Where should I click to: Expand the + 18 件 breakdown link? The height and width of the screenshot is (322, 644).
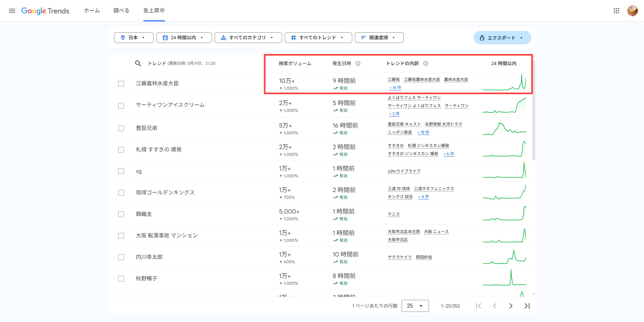point(423,132)
